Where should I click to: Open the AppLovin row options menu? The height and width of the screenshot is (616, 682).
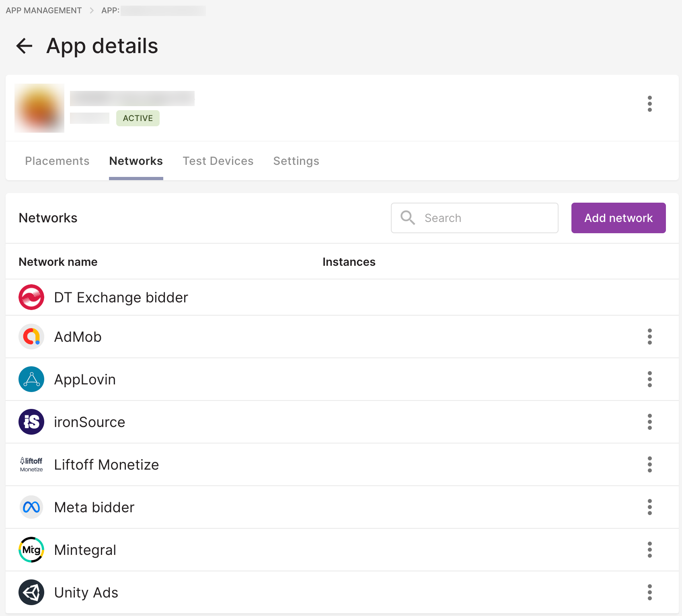tap(649, 379)
